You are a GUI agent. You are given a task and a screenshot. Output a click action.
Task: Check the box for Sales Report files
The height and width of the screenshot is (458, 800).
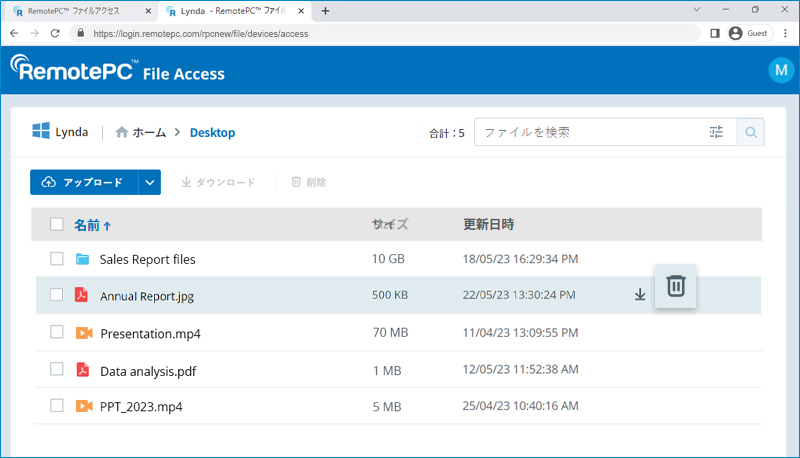click(57, 259)
